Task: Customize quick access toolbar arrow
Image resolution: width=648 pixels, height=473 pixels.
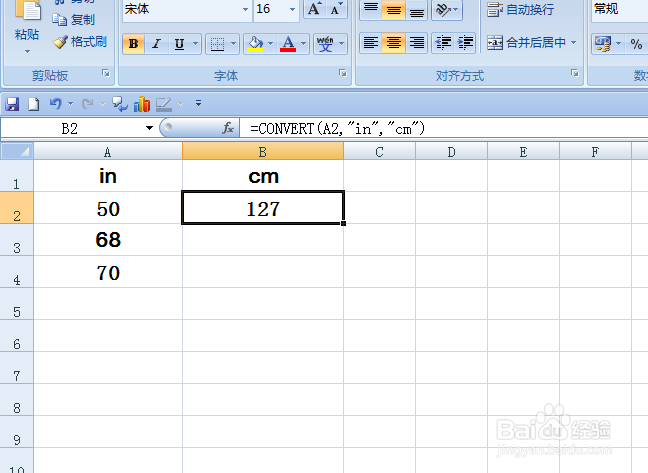Action: [198, 103]
